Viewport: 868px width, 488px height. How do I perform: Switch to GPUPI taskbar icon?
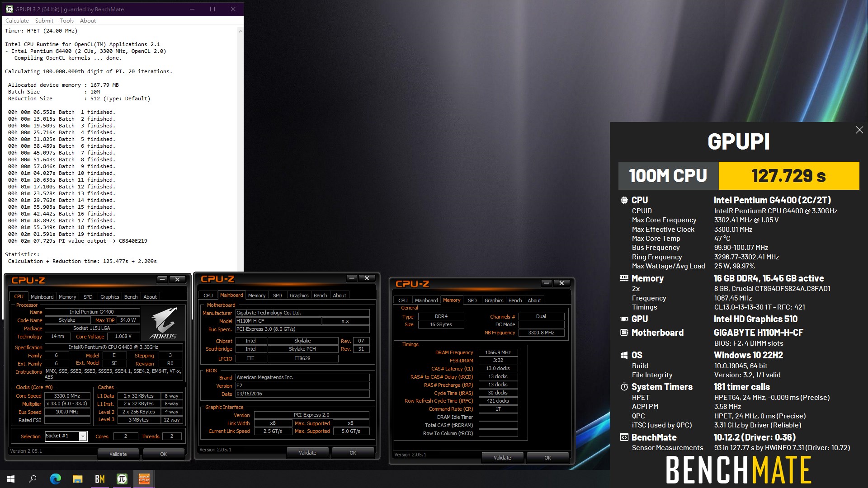(122, 479)
